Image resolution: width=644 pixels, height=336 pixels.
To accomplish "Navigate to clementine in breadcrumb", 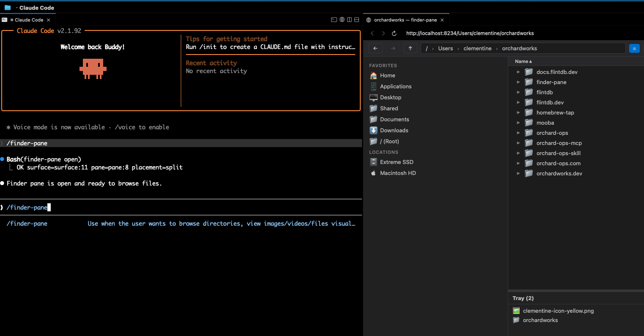I will tap(477, 49).
